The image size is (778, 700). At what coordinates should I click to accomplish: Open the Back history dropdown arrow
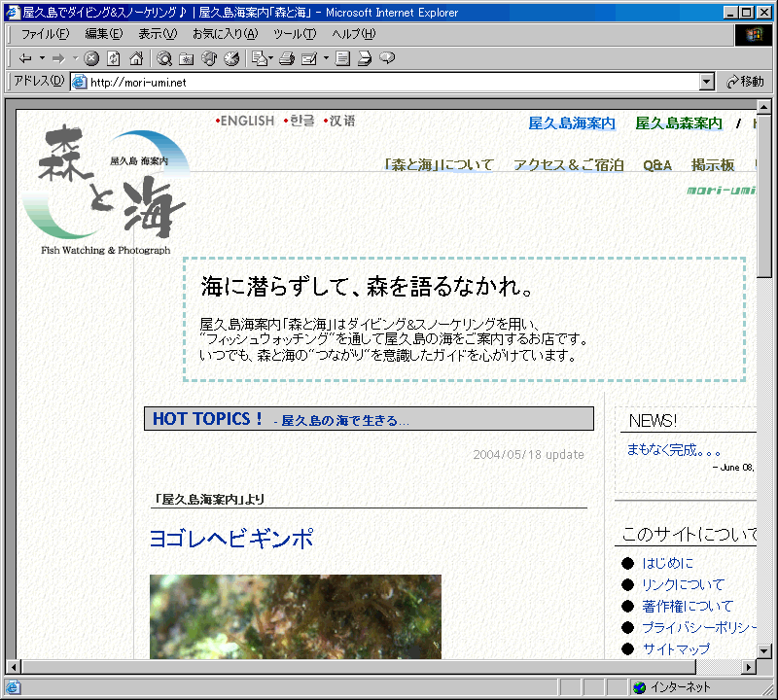click(x=42, y=58)
